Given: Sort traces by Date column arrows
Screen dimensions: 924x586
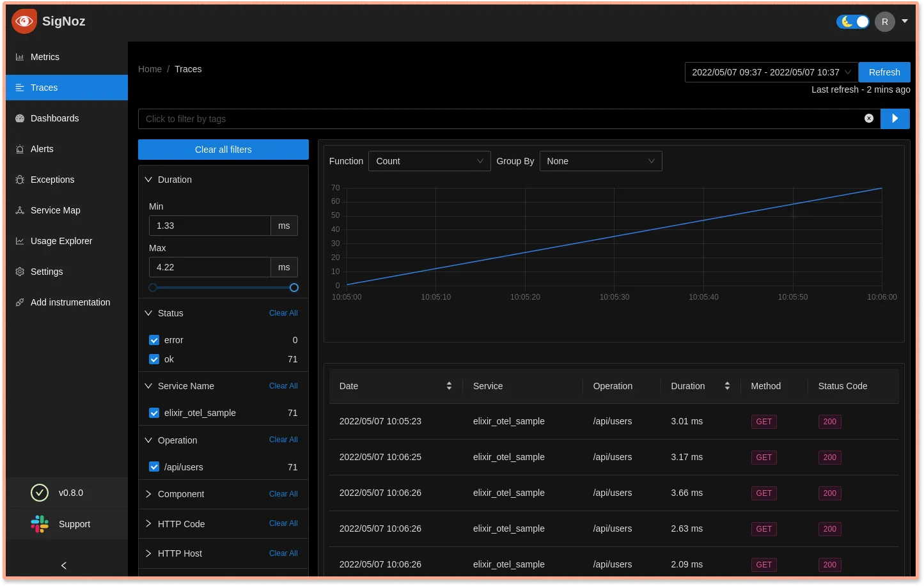Looking at the screenshot, I should click(x=449, y=386).
